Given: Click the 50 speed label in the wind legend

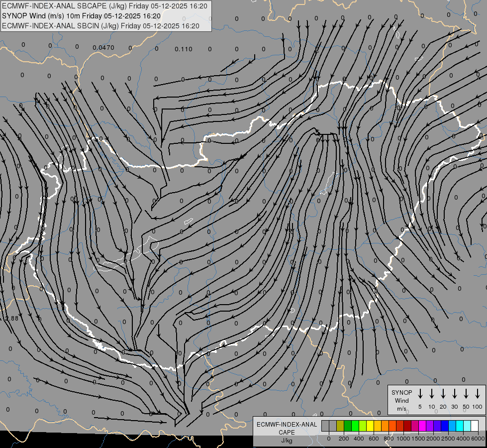Looking at the screenshot, I should point(466,407).
